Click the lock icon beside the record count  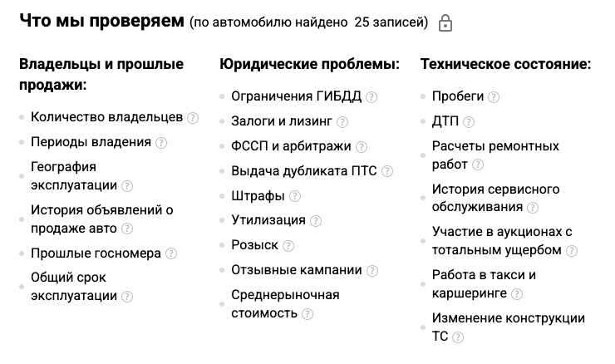click(445, 22)
